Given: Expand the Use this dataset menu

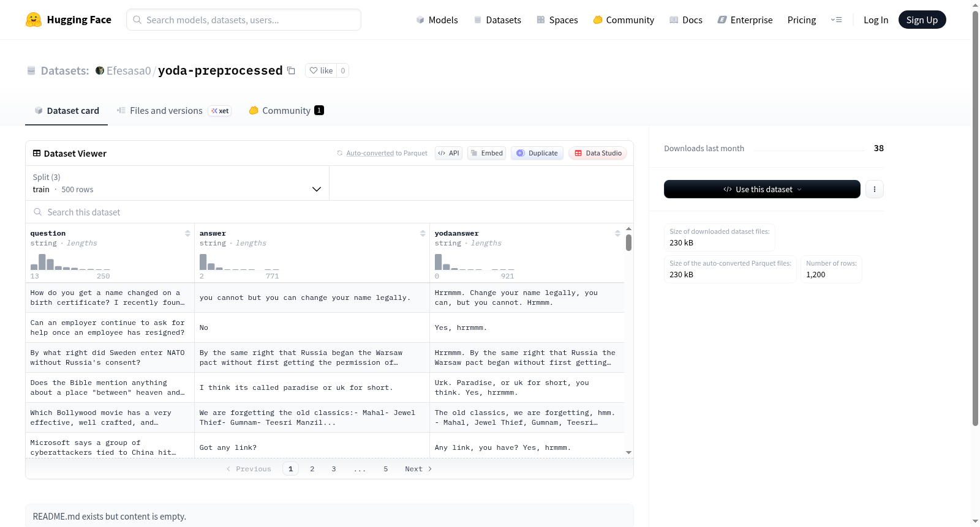Looking at the screenshot, I should (x=762, y=189).
